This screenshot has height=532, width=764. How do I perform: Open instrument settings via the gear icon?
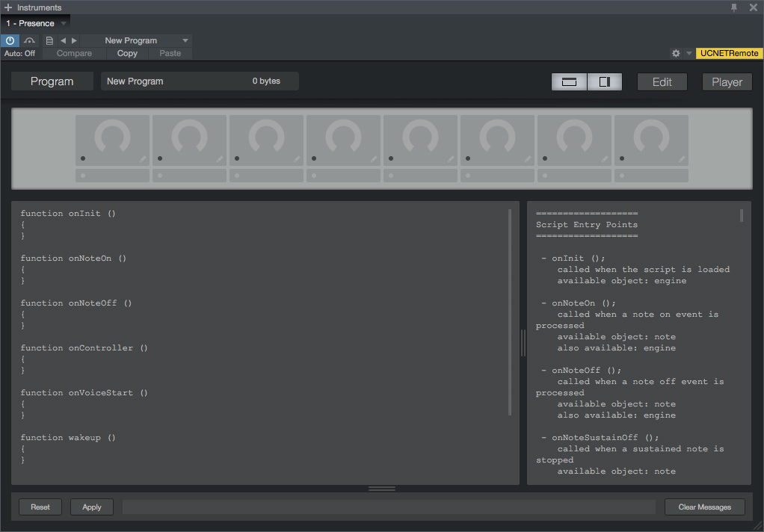tap(676, 53)
